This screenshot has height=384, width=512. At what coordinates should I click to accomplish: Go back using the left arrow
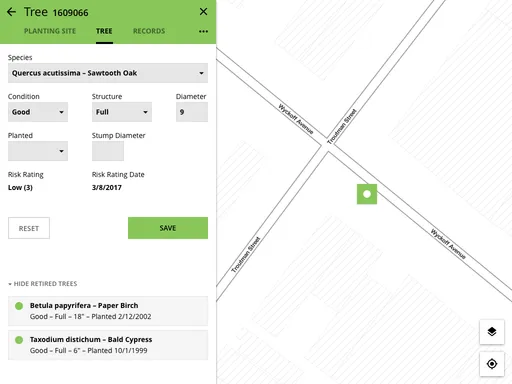(11, 12)
